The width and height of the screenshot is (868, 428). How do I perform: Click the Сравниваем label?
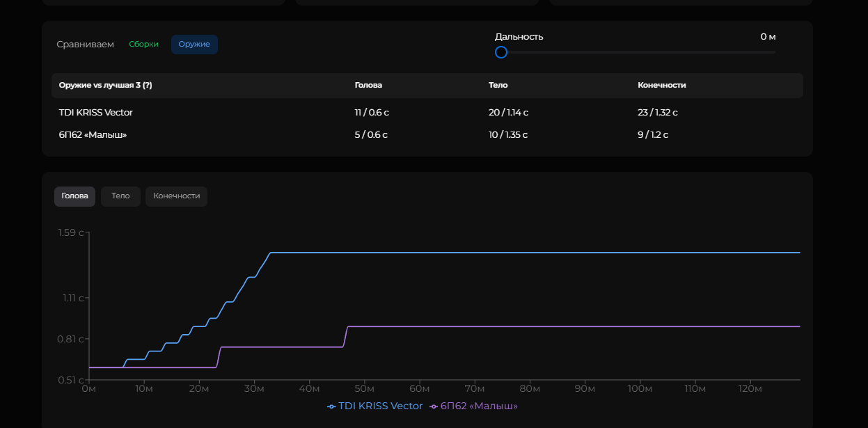click(85, 45)
